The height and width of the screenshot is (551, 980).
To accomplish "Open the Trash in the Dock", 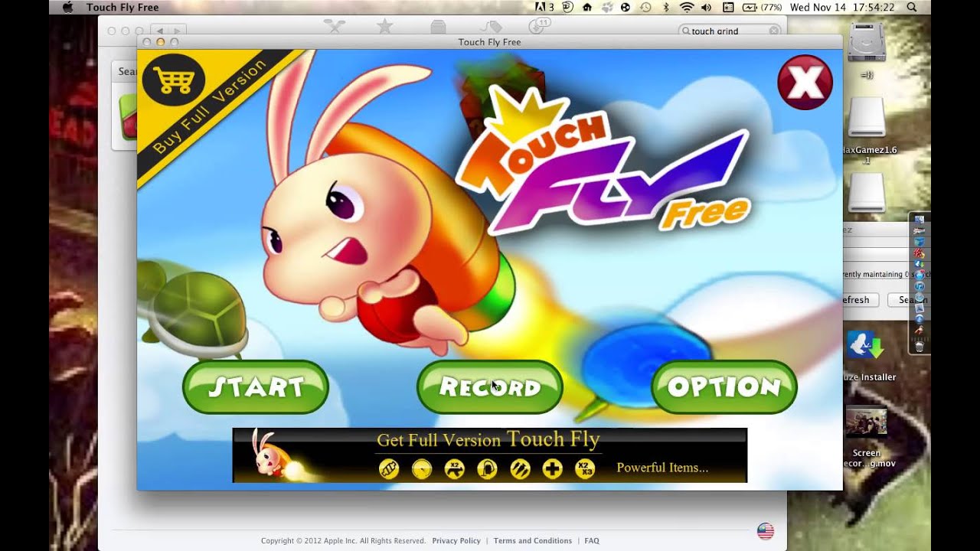I will 920,347.
